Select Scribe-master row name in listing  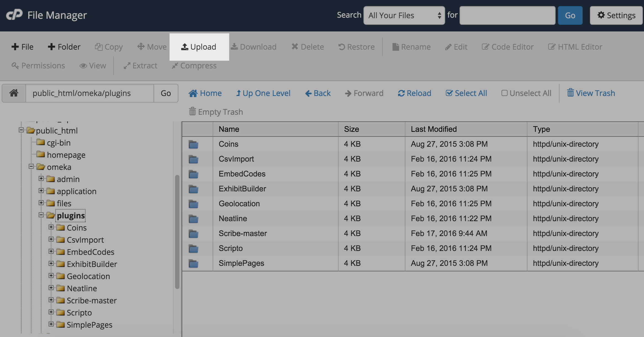coord(243,233)
